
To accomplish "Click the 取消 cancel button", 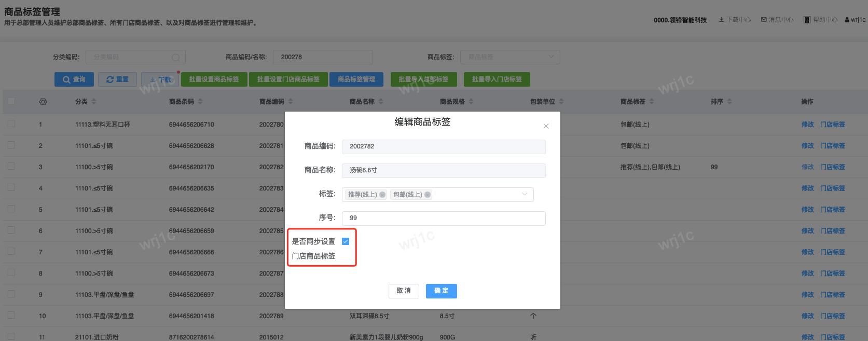I will (404, 291).
